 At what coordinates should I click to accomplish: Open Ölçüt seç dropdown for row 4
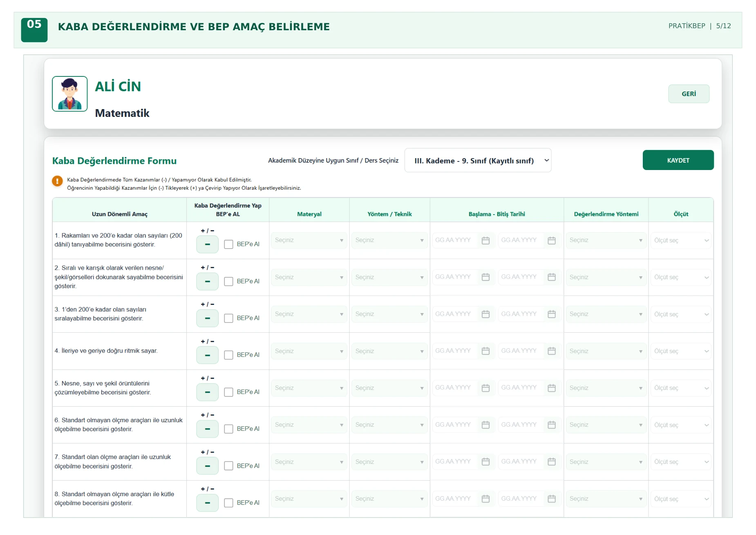click(681, 351)
